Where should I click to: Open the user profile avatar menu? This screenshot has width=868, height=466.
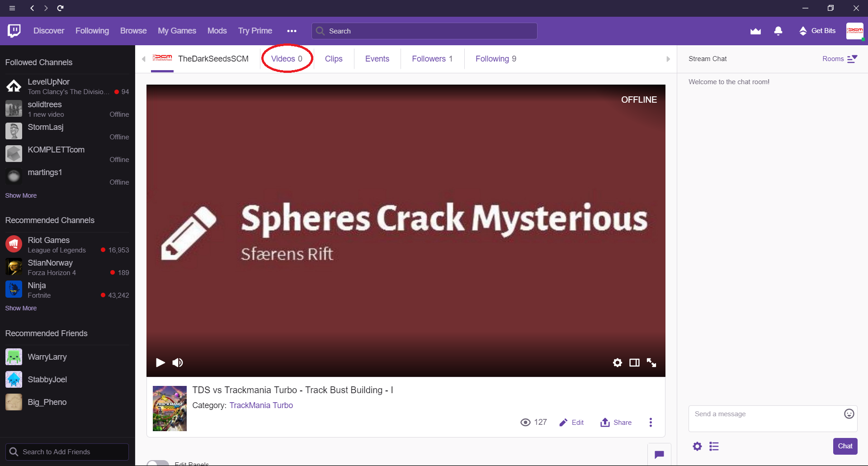point(854,31)
